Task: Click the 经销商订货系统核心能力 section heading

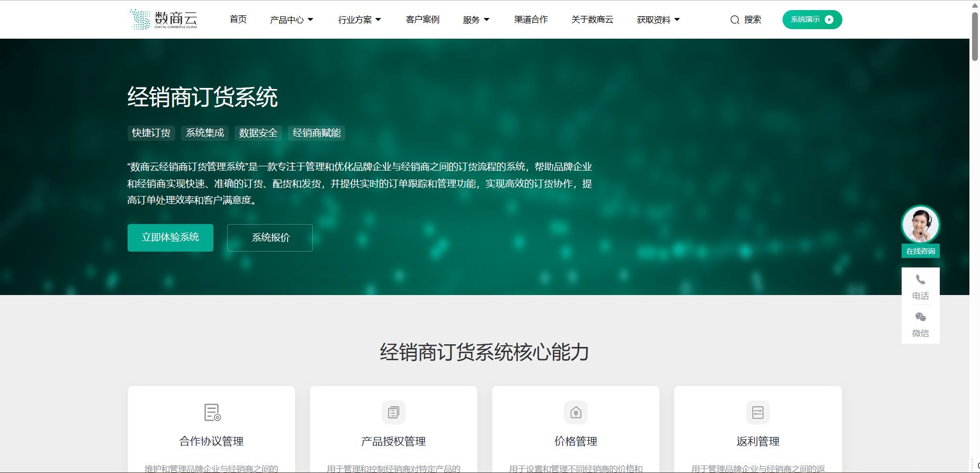Action: click(x=484, y=352)
